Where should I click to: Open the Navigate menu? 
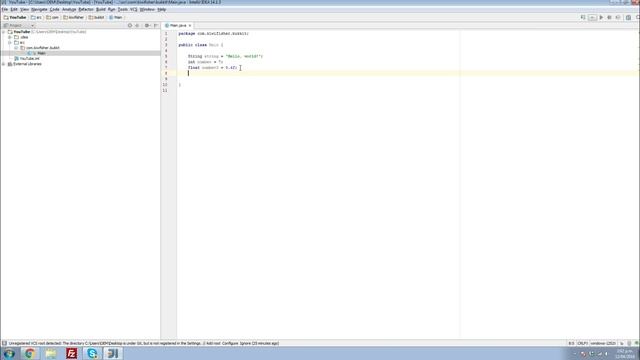[x=39, y=9]
